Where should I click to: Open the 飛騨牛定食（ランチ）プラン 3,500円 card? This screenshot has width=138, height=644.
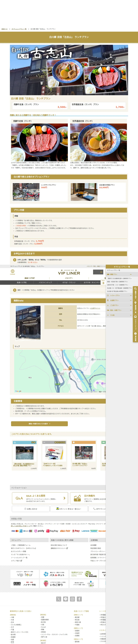[x=40, y=106]
